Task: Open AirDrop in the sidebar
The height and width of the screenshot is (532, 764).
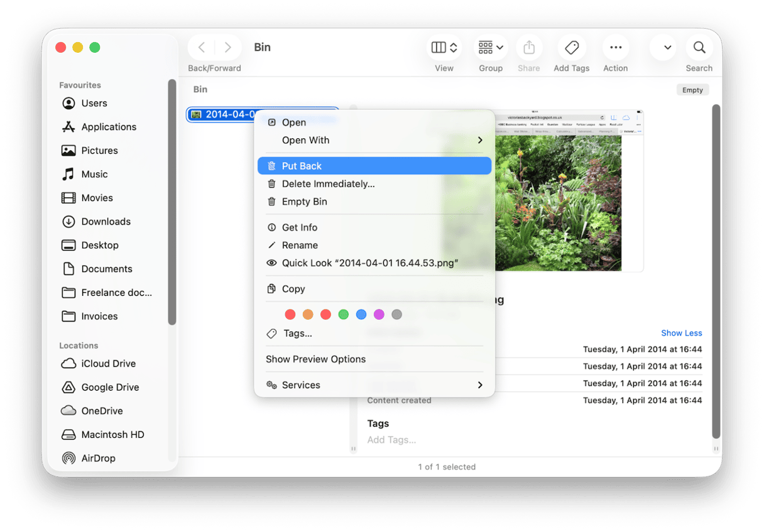Action: pos(98,458)
